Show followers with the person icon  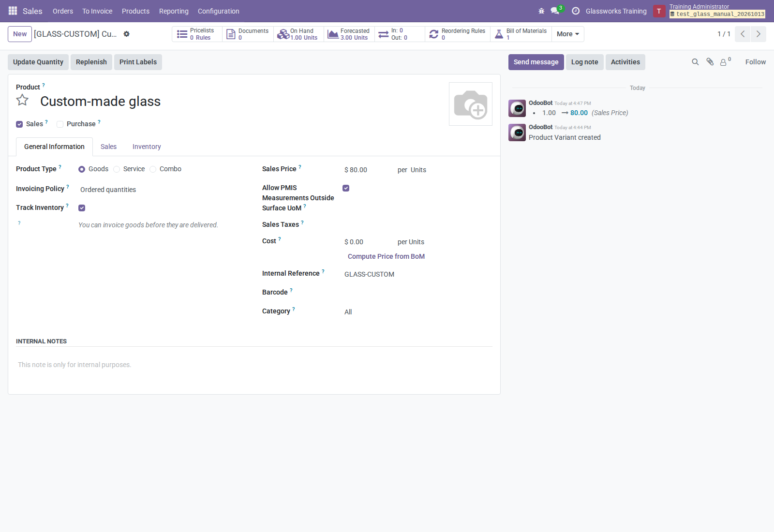coord(724,62)
